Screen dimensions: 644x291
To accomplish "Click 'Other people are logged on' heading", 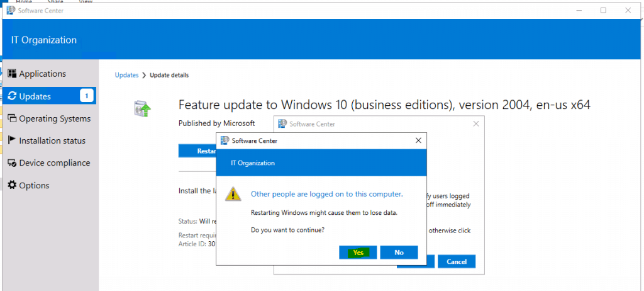I will click(327, 194).
